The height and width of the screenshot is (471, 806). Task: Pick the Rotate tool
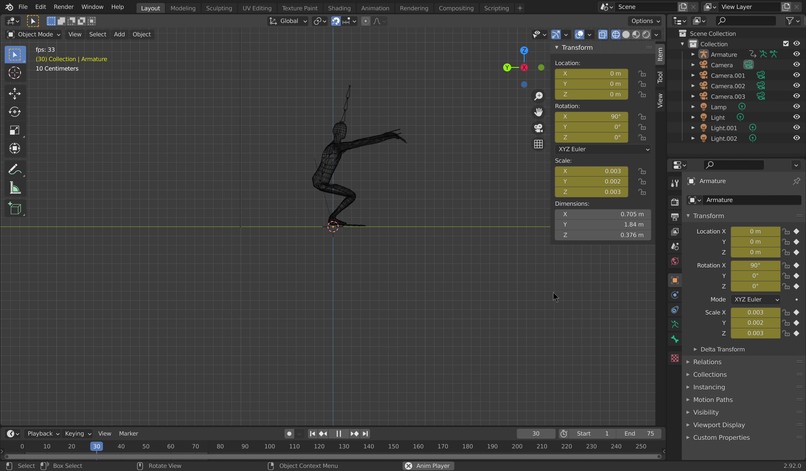click(15, 112)
